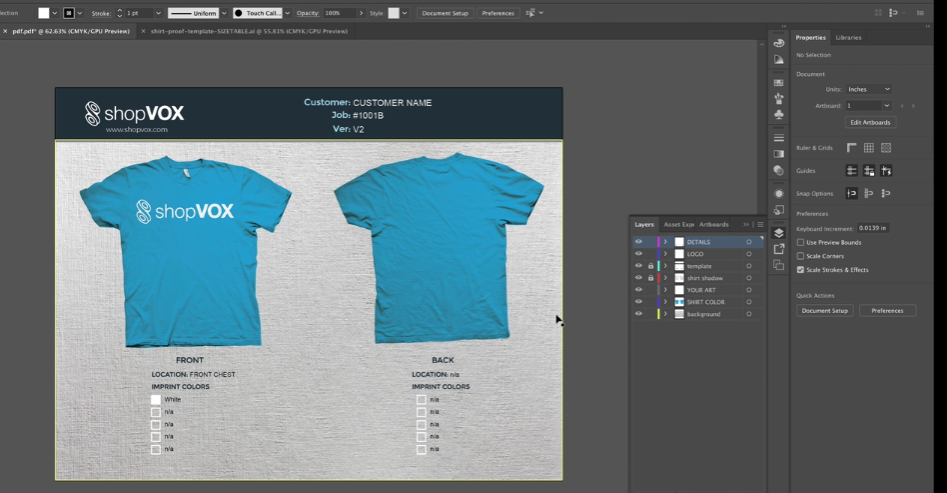
Task: Switch to the Libraries tab
Action: [848, 37]
